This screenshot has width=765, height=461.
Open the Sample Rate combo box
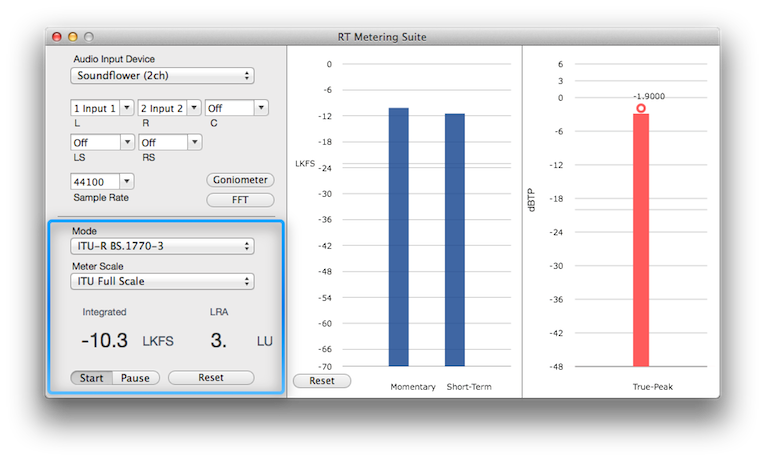(x=126, y=181)
